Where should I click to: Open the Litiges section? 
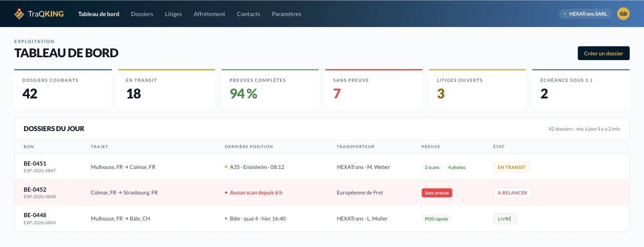173,14
